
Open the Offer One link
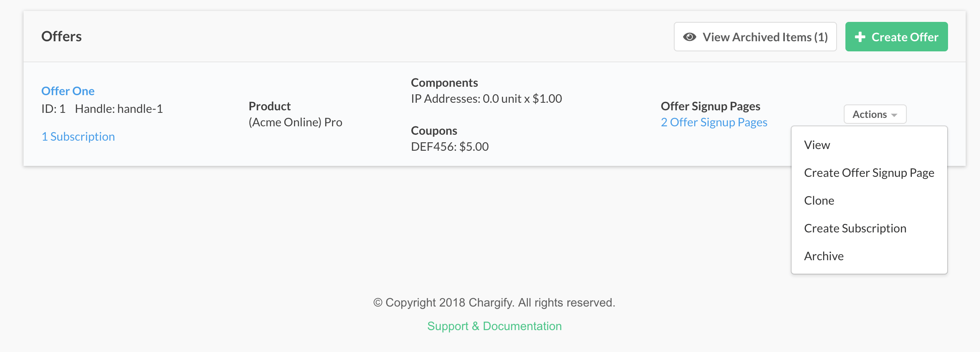pyautogui.click(x=68, y=91)
